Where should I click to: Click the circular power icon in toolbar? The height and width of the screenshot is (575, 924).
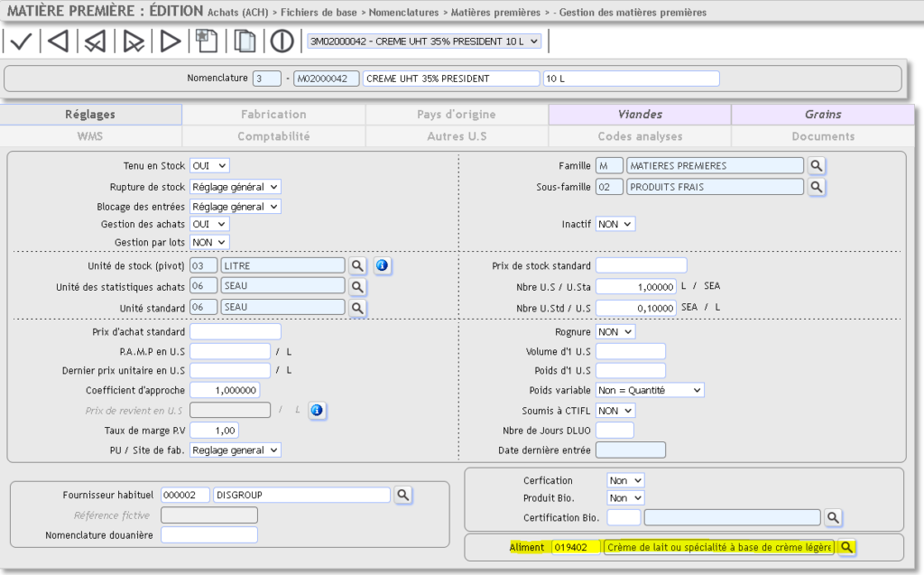click(282, 42)
